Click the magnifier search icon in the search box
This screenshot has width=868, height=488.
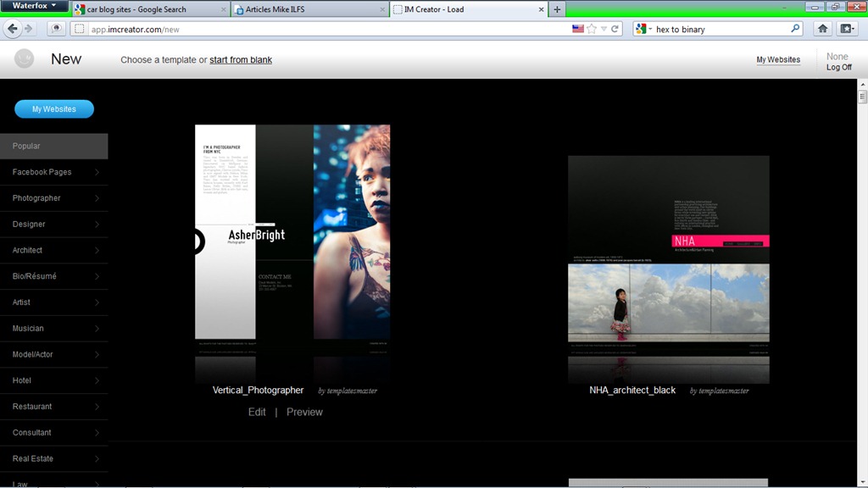coord(795,28)
